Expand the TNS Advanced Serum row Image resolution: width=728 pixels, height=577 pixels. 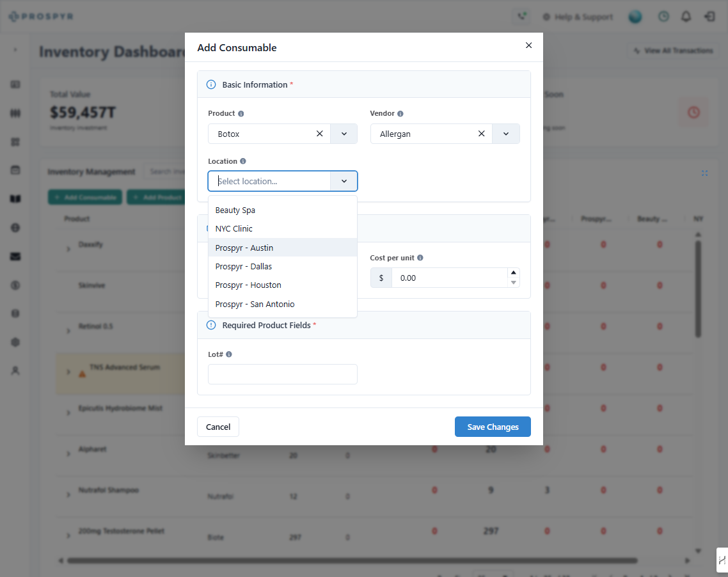68,372
